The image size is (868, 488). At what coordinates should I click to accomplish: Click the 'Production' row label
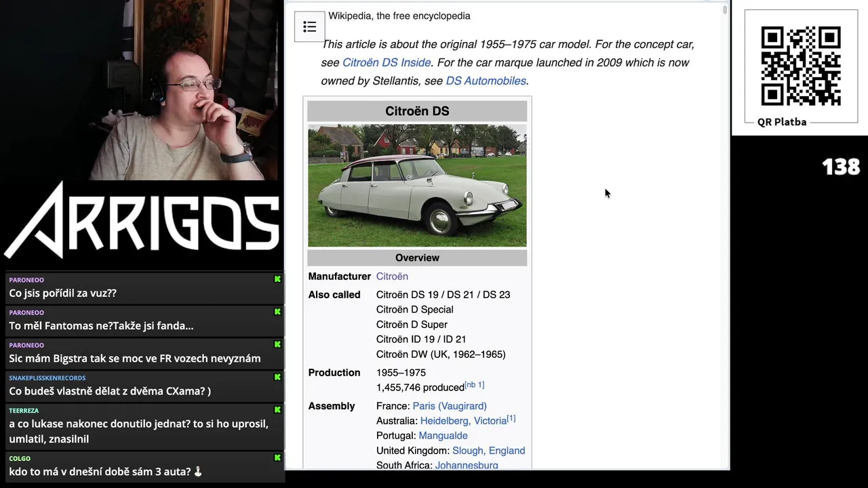pyautogui.click(x=334, y=373)
